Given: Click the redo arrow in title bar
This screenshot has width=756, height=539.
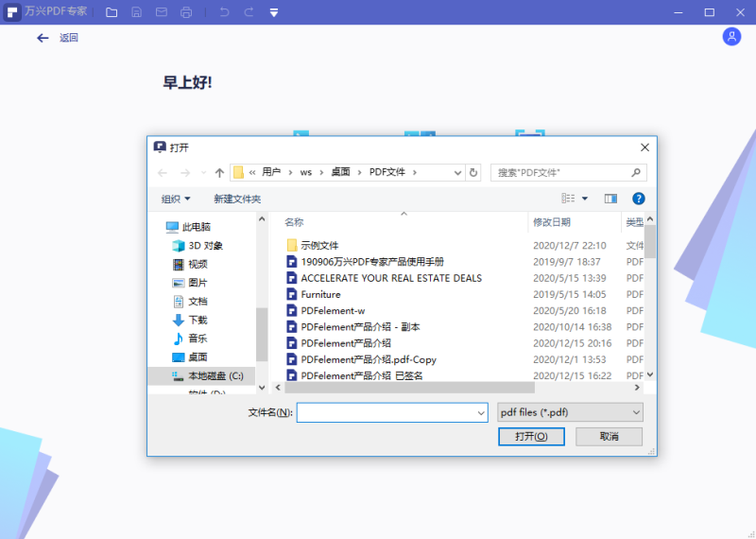Looking at the screenshot, I should (249, 12).
